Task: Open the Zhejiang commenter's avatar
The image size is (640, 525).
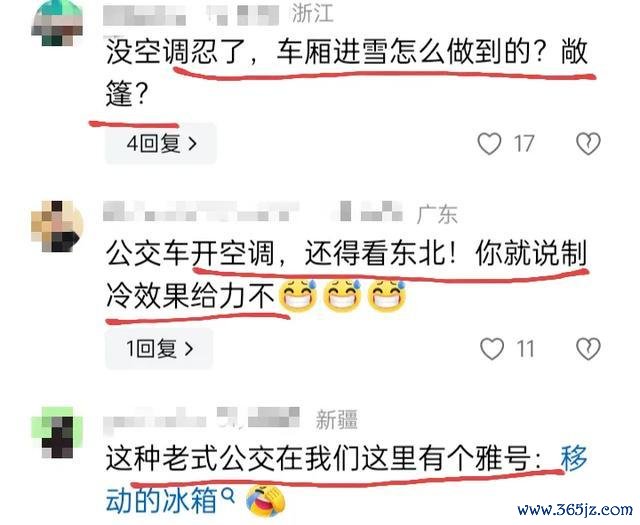Action: [57, 22]
